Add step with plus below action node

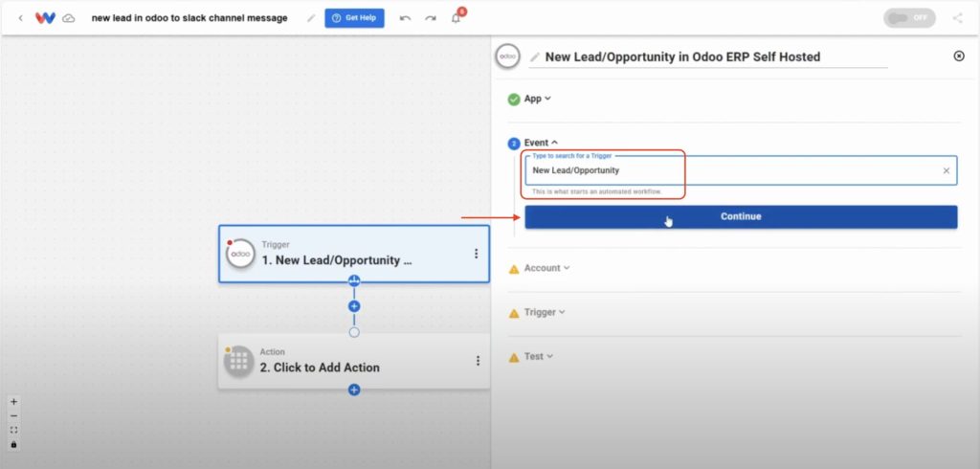(354, 391)
